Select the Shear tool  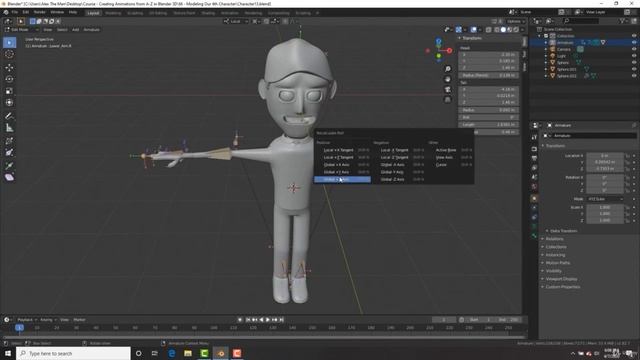[x=9, y=177]
